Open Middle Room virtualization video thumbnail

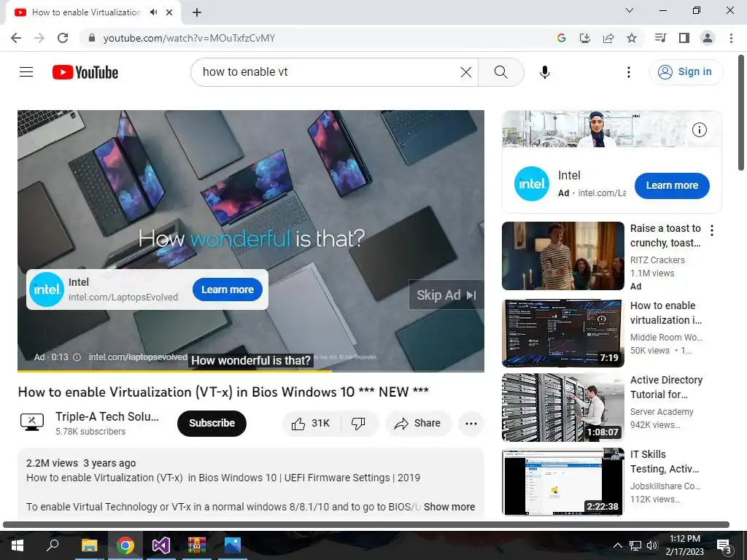pos(562,332)
